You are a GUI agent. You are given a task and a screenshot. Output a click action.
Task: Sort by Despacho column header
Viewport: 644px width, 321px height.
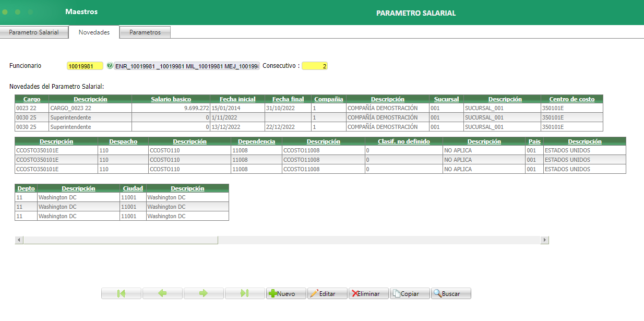pyautogui.click(x=123, y=141)
